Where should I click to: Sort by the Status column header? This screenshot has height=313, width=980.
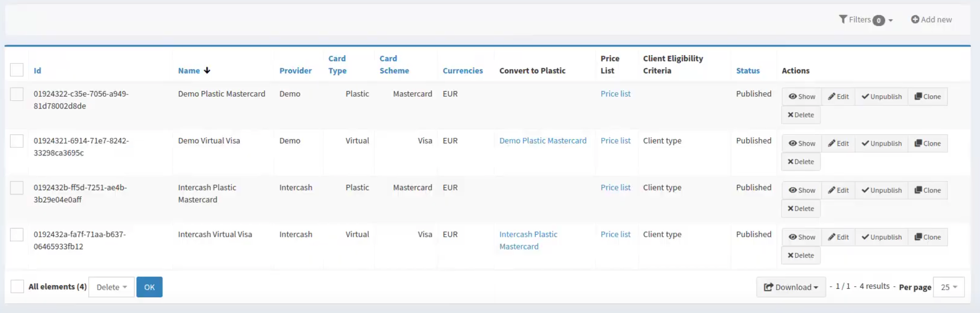[x=748, y=71]
